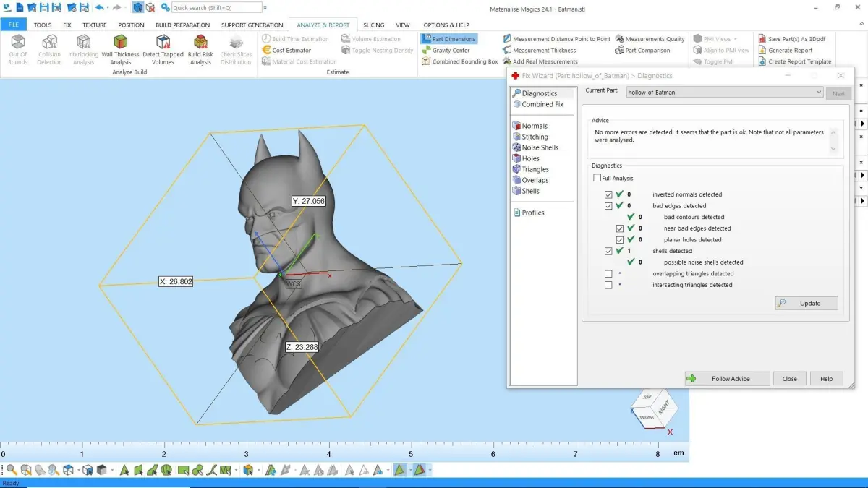
Task: Click inside the Quick search field
Action: click(216, 7)
